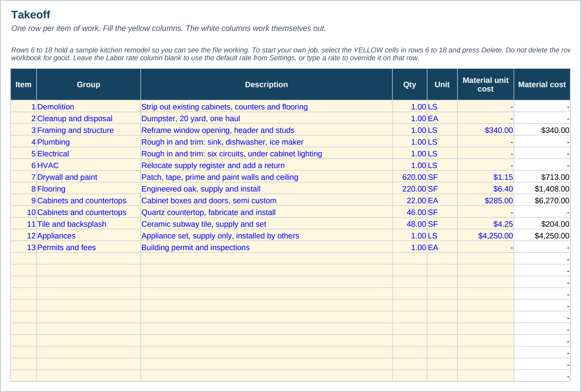Click 'Building permit and inspections' cell
Viewport: 581px width, 392px height.
pos(266,247)
